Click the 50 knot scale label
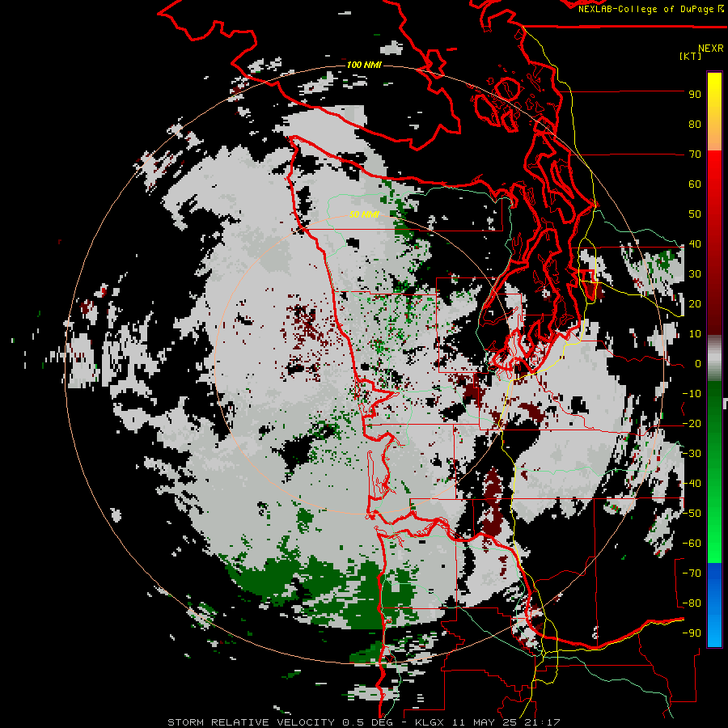This screenshot has height=728, width=728. pyautogui.click(x=695, y=214)
